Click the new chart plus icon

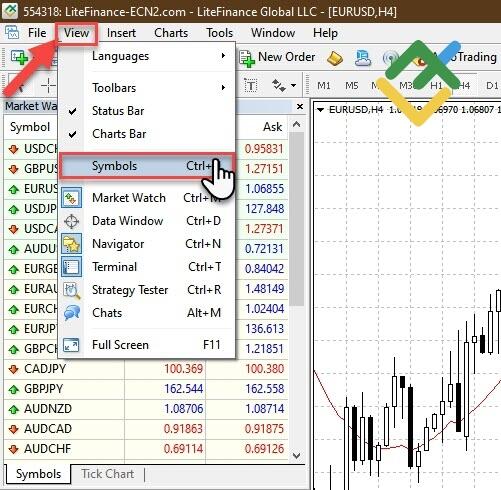pyautogui.click(x=19, y=57)
